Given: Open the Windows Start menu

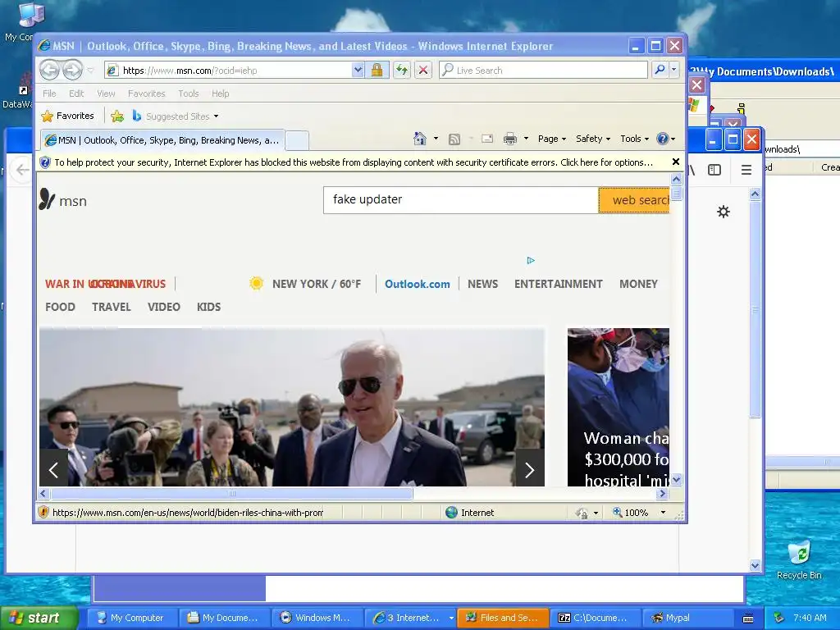Looking at the screenshot, I should pos(39,618).
